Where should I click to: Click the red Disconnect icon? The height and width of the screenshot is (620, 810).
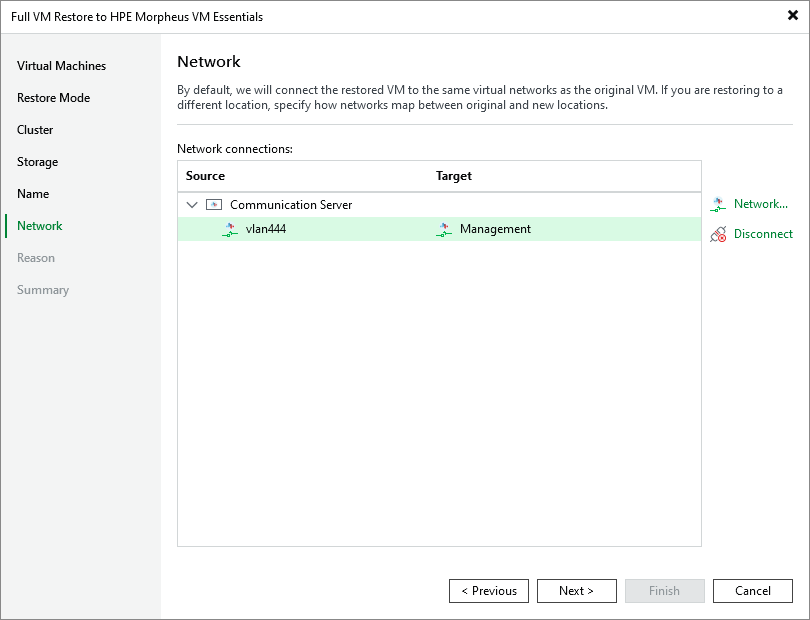pyautogui.click(x=717, y=234)
